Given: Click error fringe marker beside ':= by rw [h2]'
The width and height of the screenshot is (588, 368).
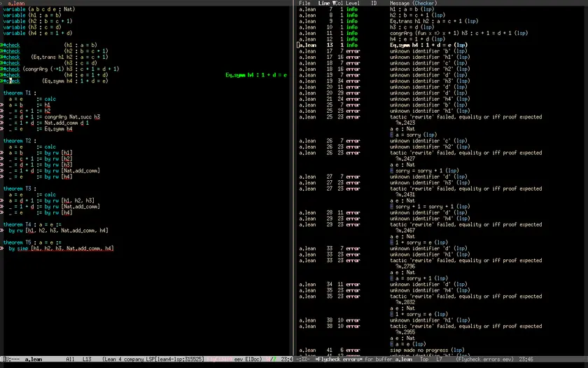Looking at the screenshot, I should click(2, 159).
